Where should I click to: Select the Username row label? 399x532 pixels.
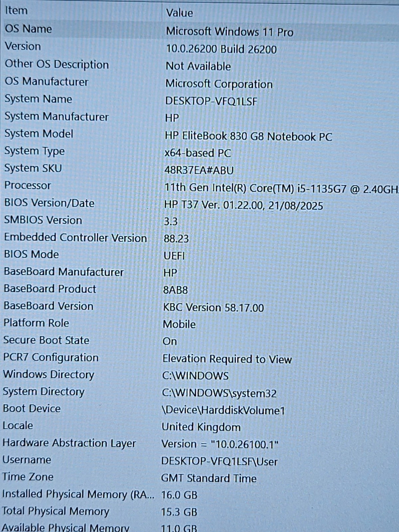[27, 460]
